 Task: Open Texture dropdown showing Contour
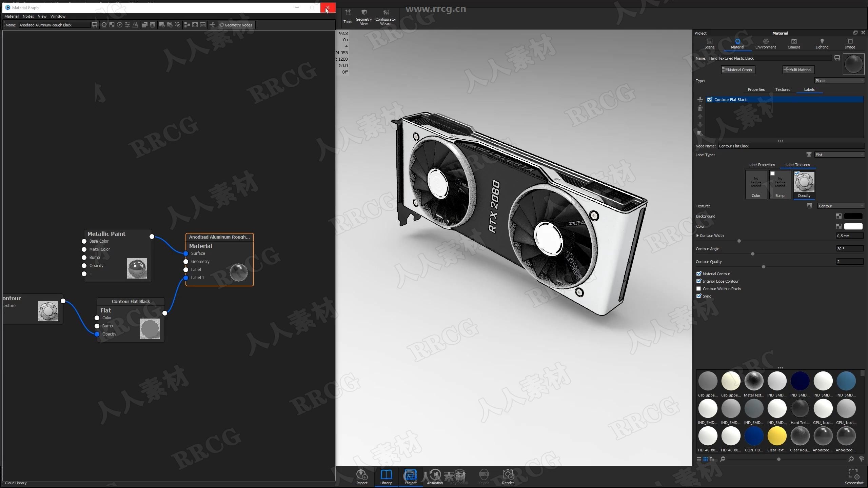point(841,206)
